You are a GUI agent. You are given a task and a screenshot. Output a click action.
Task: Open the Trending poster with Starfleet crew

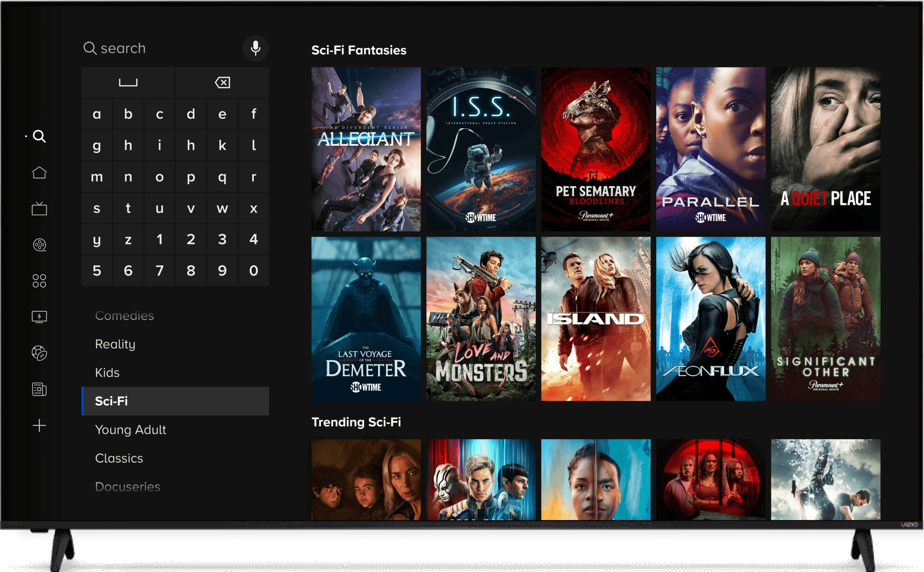[481, 479]
